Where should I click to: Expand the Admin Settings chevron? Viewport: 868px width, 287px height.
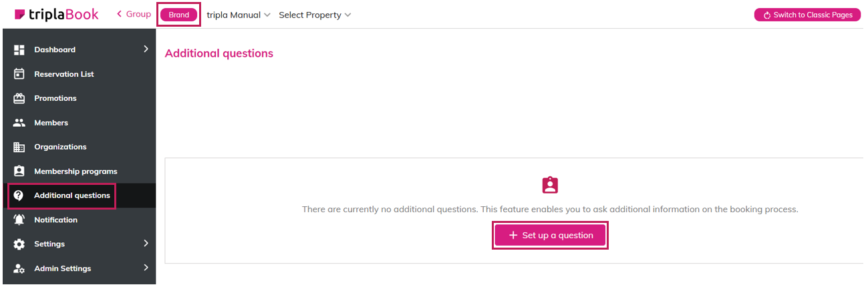point(146,268)
